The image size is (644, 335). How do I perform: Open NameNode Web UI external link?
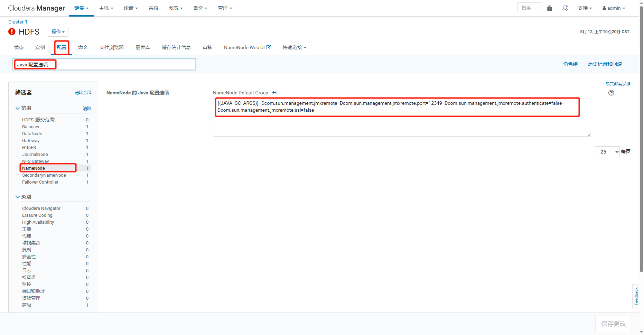click(248, 47)
